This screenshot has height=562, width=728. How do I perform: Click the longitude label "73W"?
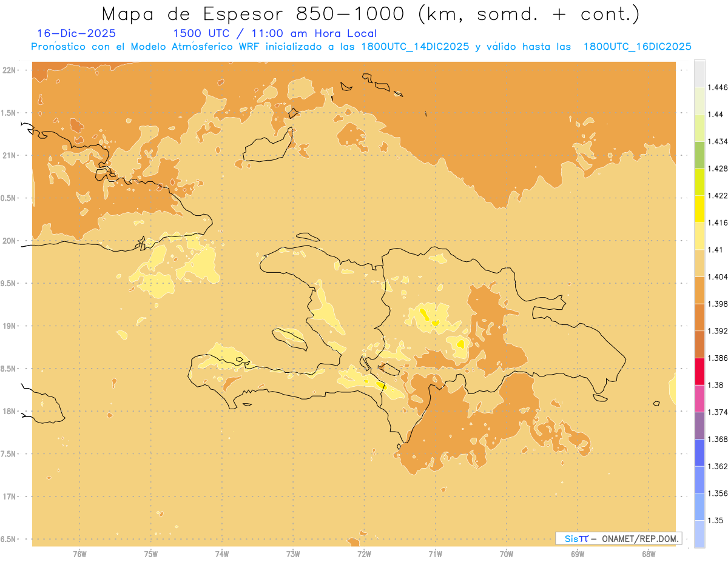click(293, 554)
